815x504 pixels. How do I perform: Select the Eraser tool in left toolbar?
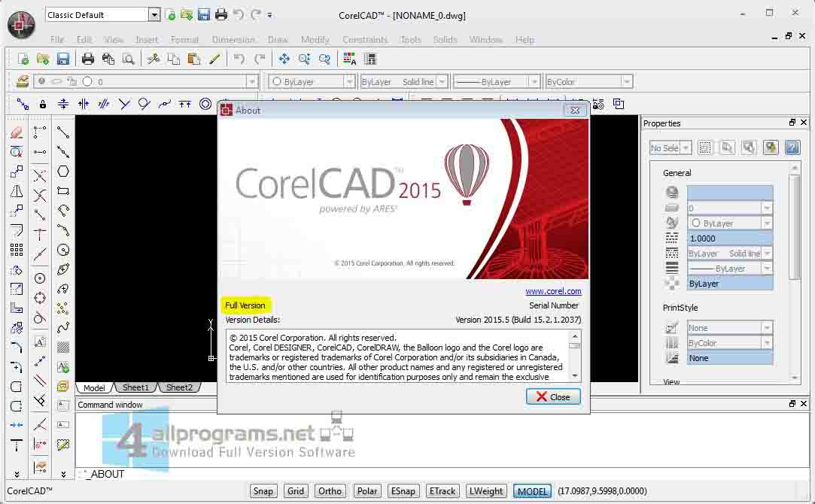[17, 132]
